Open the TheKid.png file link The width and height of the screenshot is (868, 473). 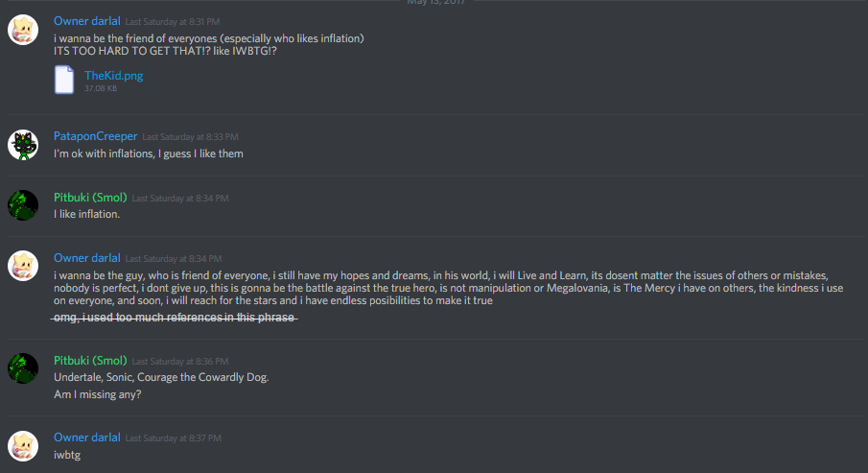coord(113,76)
